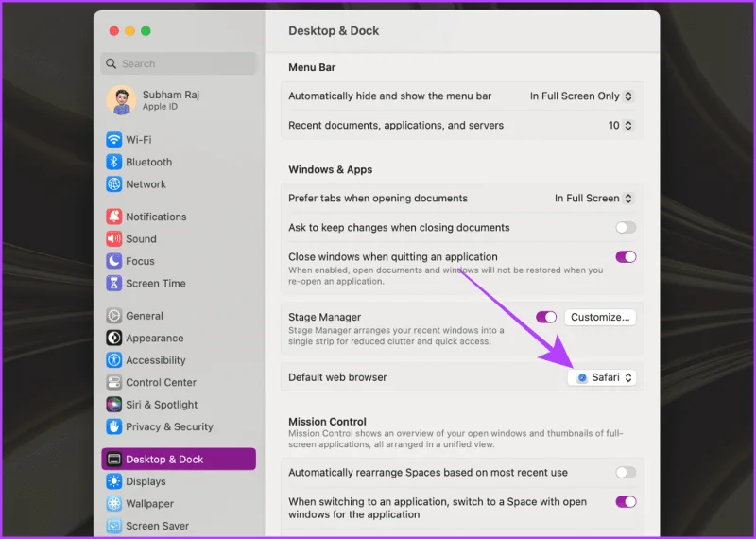Click the Siri & Spotlight icon
756x539 pixels.
click(x=113, y=405)
